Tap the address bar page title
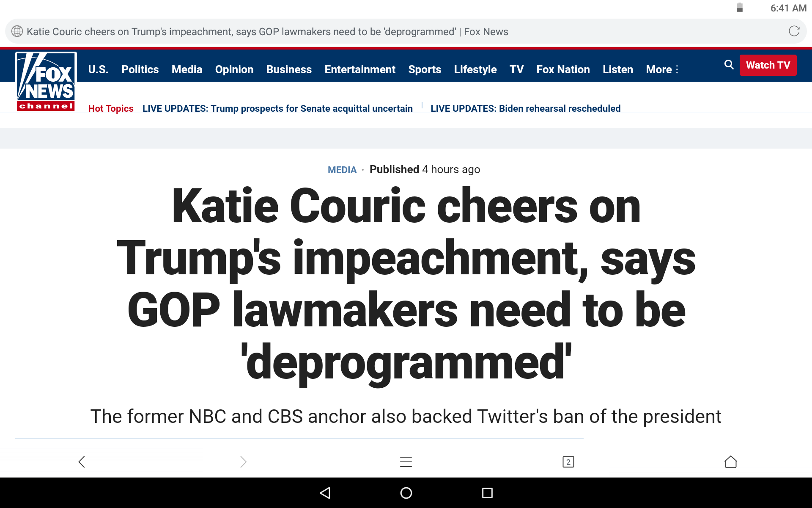 pyautogui.click(x=267, y=32)
